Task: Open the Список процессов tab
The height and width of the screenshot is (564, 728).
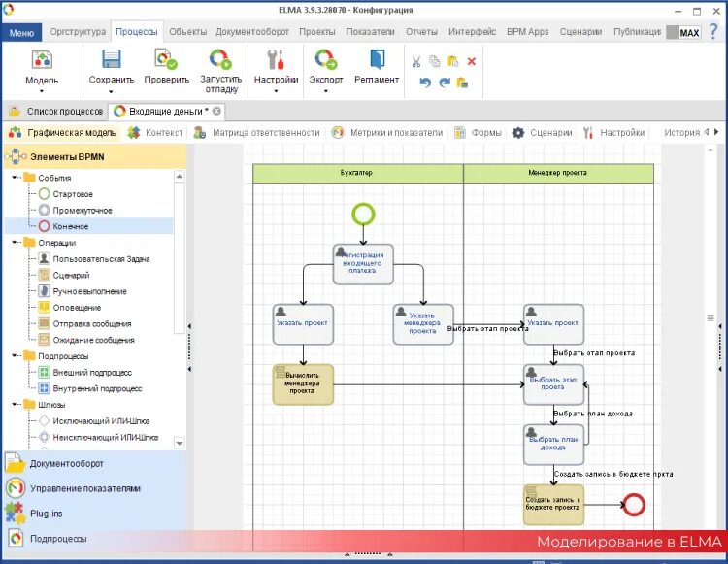Action: (x=56, y=112)
